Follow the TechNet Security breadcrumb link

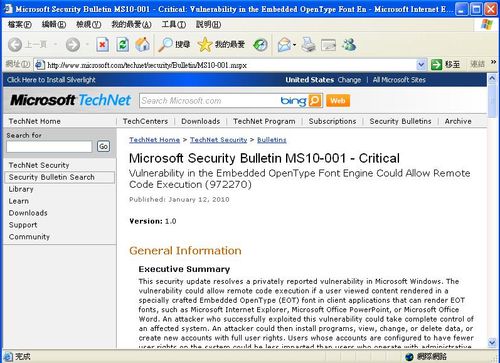219,140
